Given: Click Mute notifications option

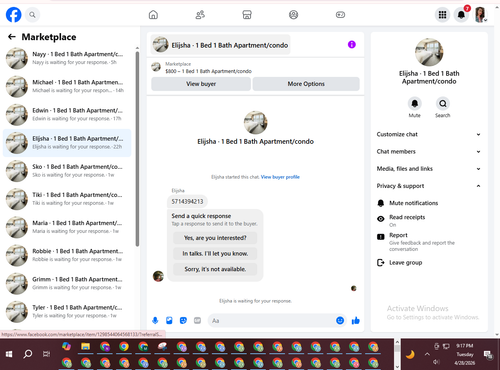Looking at the screenshot, I should pyautogui.click(x=429, y=203).
